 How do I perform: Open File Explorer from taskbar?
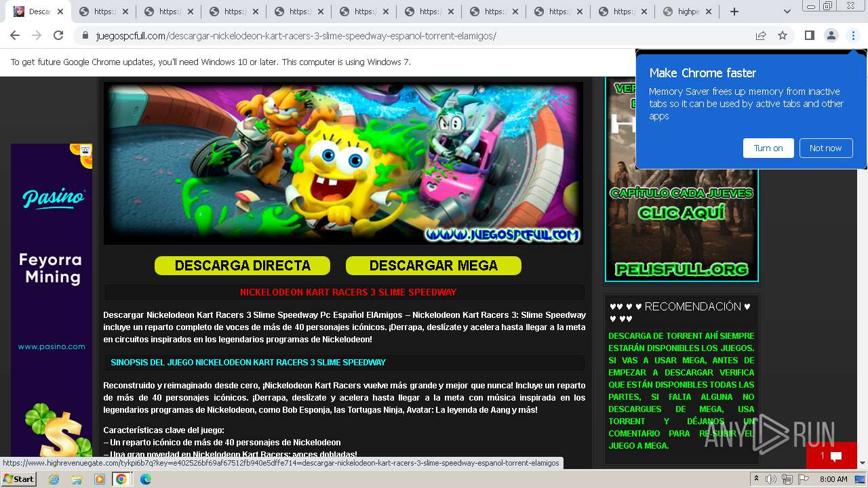(77, 479)
